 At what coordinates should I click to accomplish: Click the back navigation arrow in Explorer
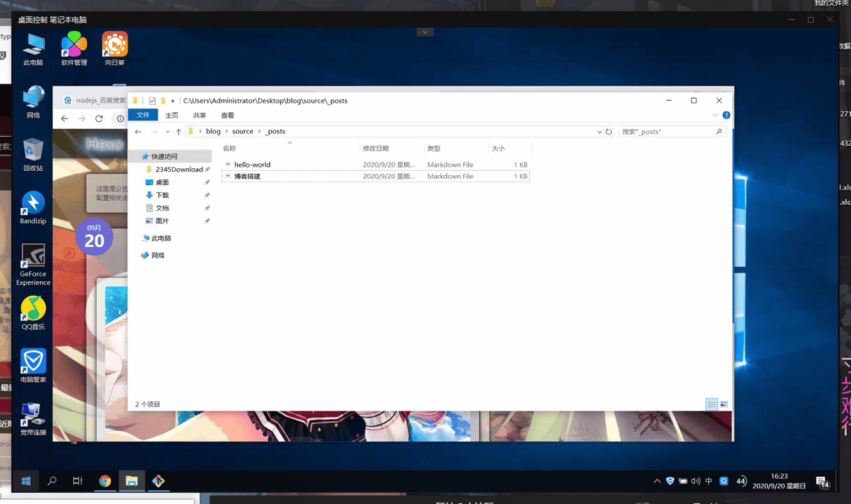(x=138, y=132)
